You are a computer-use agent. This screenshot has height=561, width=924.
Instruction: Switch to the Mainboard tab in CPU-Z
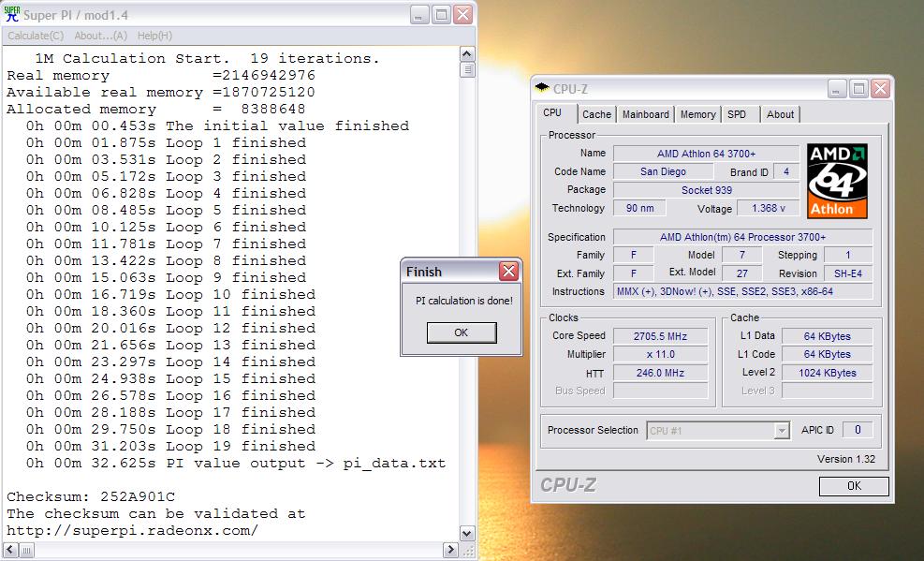point(646,114)
